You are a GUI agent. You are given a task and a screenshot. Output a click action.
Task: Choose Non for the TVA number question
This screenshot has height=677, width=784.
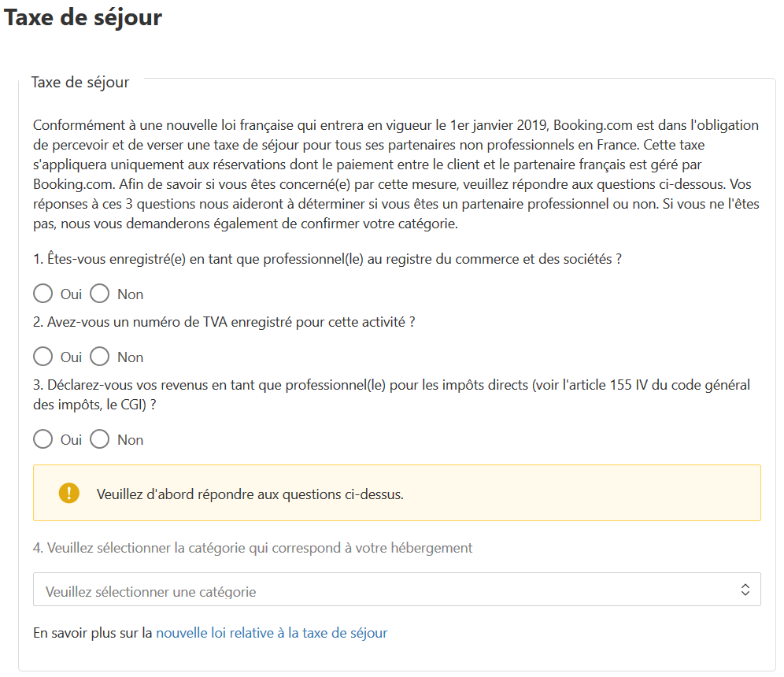[99, 357]
